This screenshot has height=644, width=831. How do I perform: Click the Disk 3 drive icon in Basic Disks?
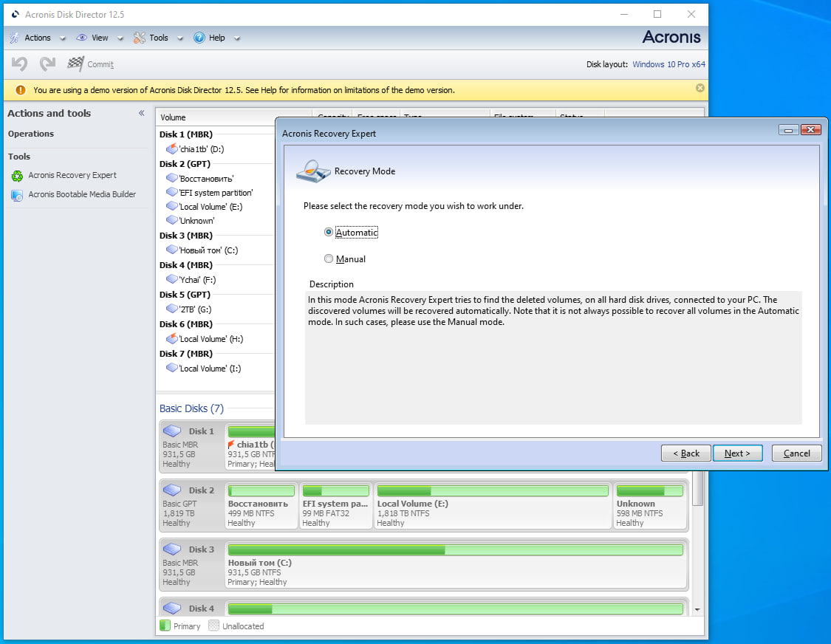(172, 549)
